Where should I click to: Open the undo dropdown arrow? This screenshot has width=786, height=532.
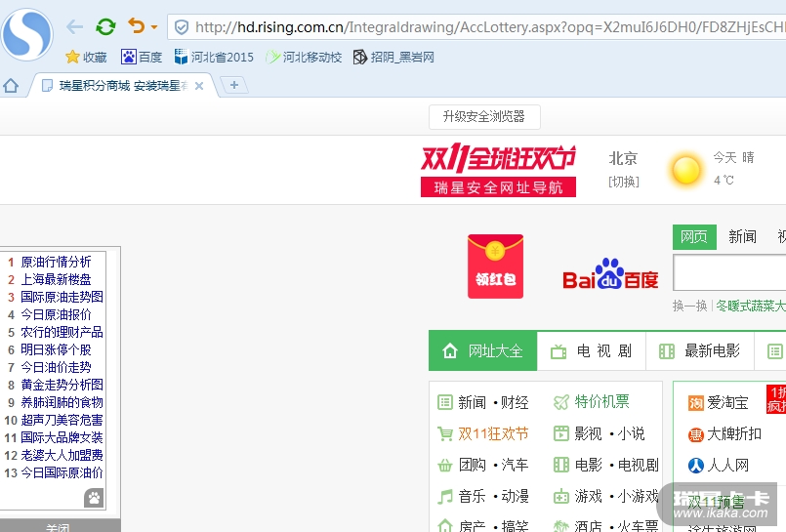(154, 27)
